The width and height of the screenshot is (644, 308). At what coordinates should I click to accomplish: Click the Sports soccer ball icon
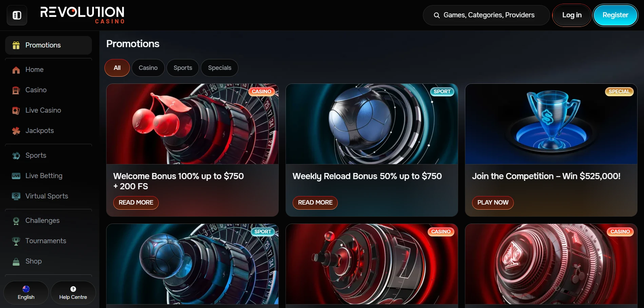pos(16,156)
